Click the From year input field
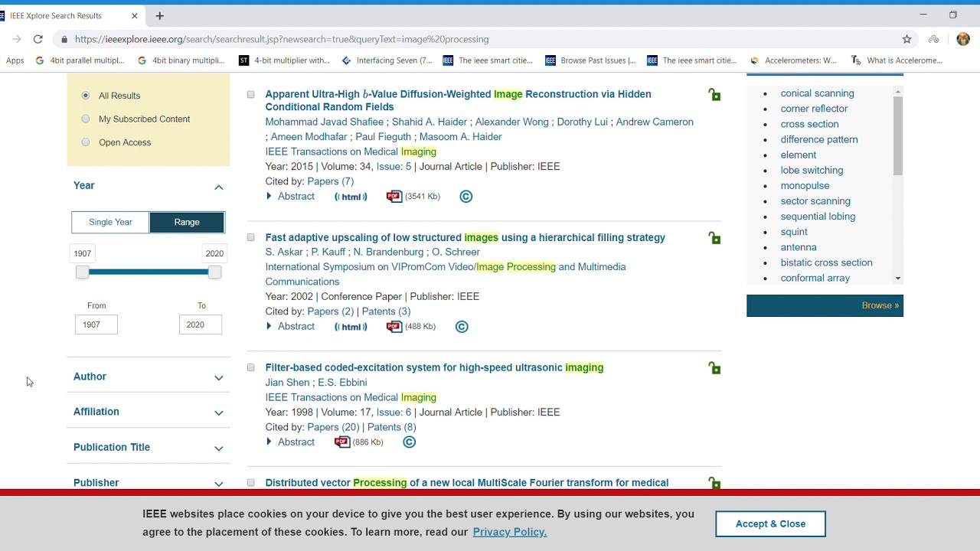The width and height of the screenshot is (980, 551). coord(96,324)
